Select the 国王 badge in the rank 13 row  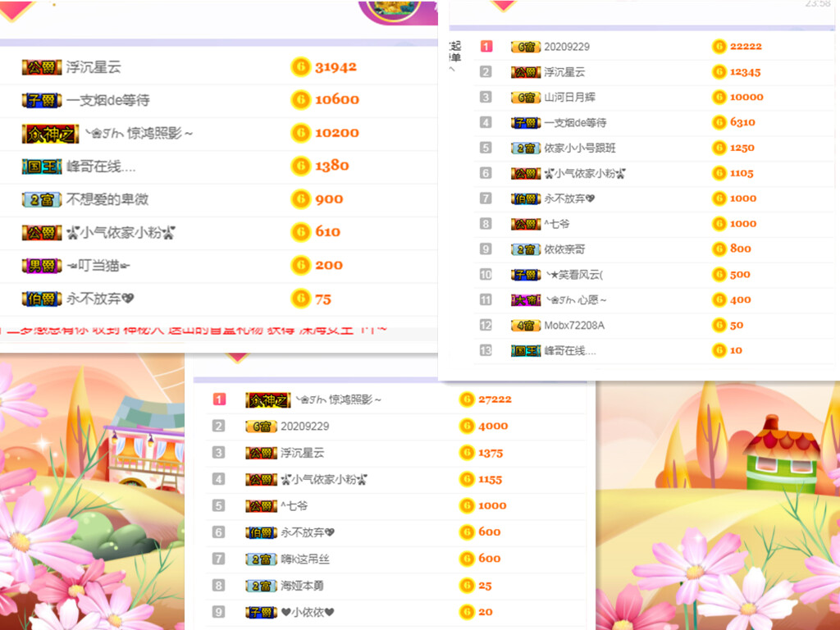tap(526, 351)
